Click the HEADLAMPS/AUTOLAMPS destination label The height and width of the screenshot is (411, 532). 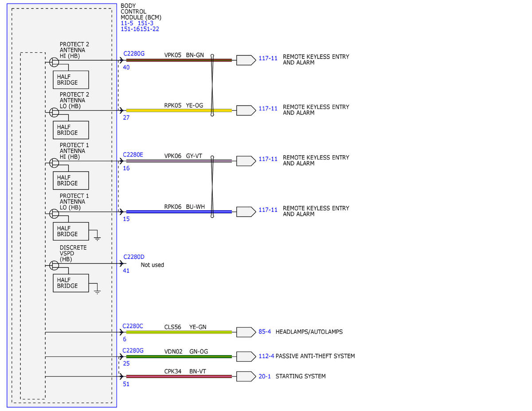[309, 332]
